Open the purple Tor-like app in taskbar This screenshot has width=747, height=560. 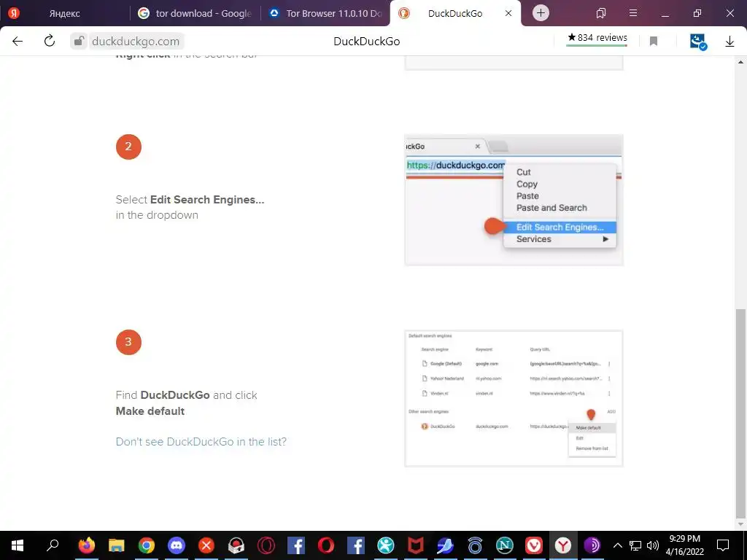pos(592,545)
